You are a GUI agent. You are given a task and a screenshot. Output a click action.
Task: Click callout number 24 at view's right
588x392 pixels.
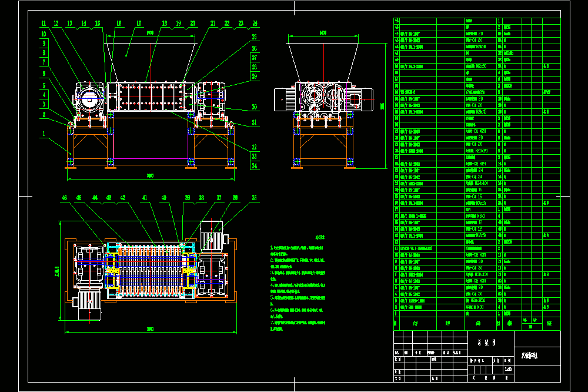[x=255, y=24]
